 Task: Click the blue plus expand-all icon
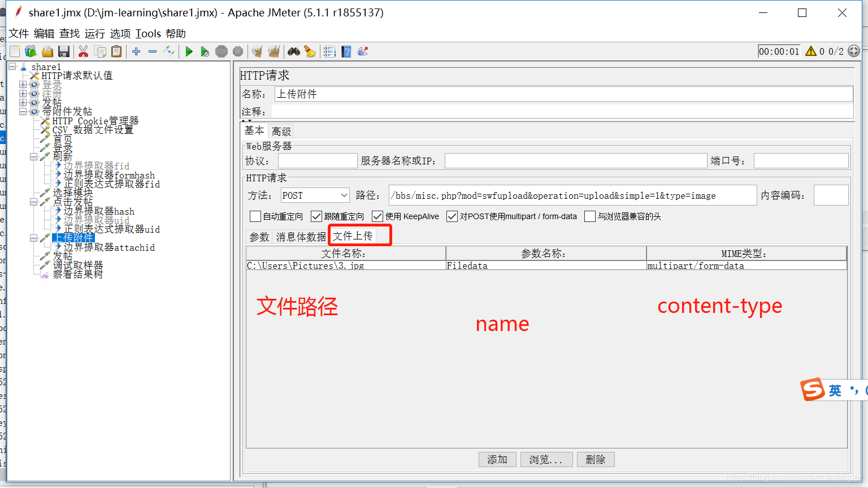[x=136, y=51]
